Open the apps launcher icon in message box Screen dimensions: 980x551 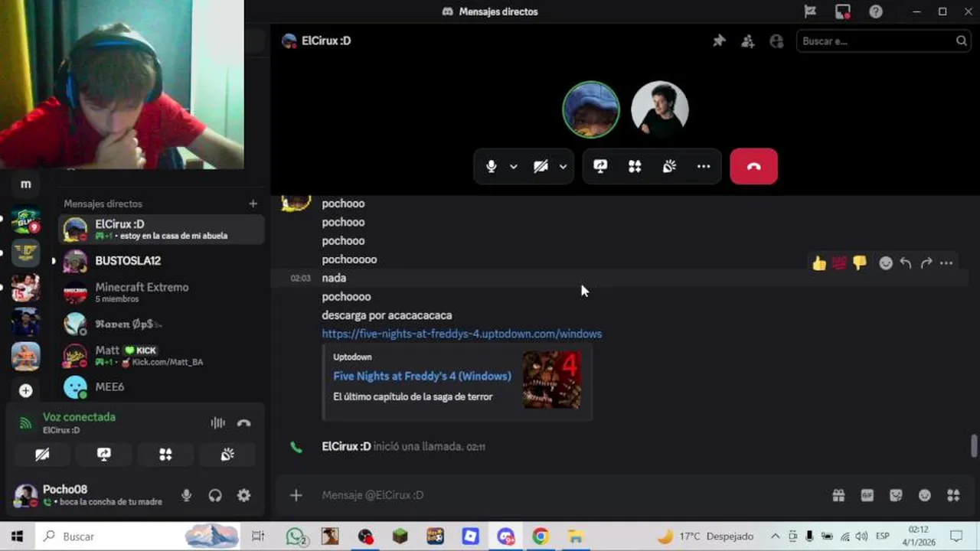[x=953, y=495]
